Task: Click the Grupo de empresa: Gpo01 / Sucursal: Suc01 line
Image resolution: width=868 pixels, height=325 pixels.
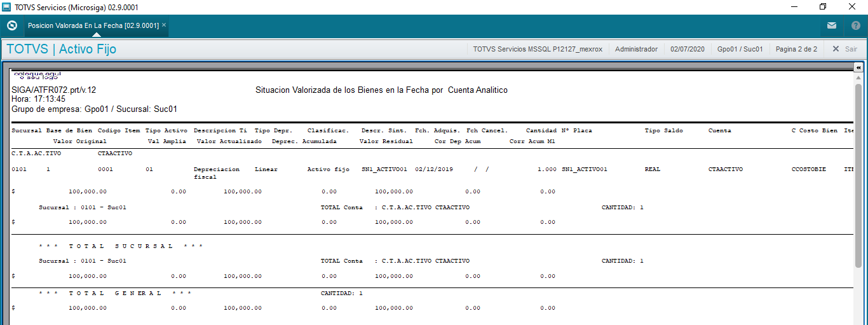Action: 94,109
